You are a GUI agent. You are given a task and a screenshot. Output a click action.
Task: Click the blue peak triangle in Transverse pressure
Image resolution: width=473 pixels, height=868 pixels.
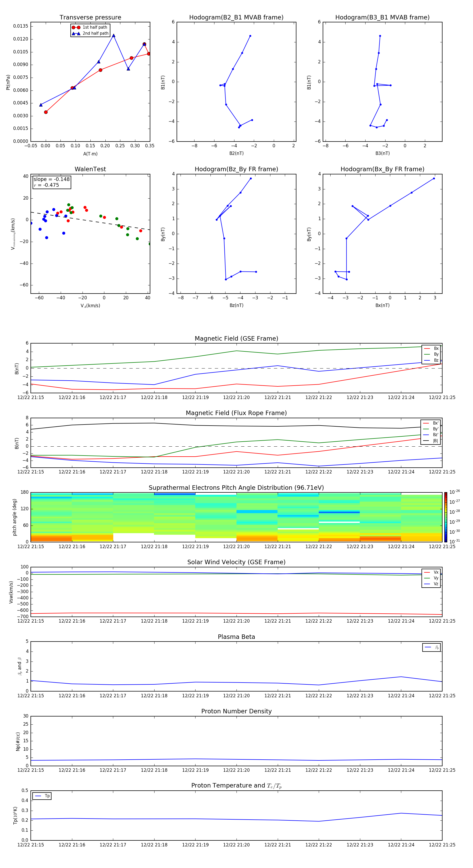pos(114,36)
